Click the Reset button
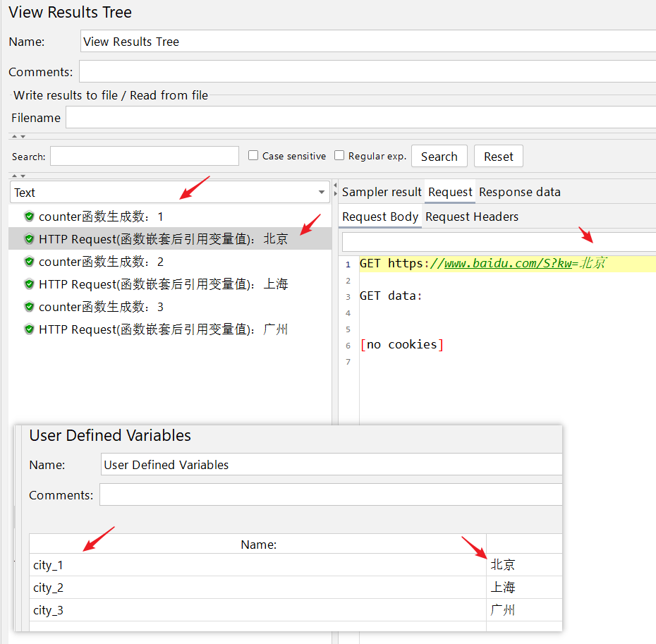The width and height of the screenshot is (656, 644). tap(498, 157)
